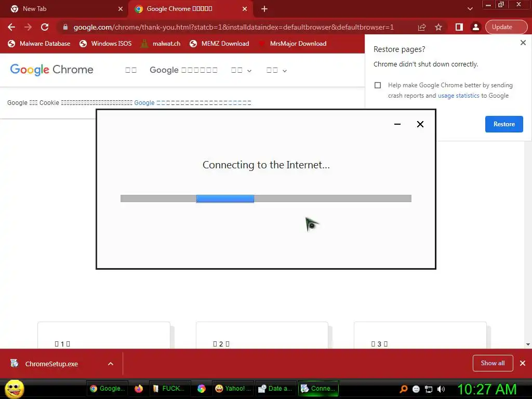This screenshot has width=532, height=399.
Task: Share this page via the share icon
Action: (x=422, y=27)
